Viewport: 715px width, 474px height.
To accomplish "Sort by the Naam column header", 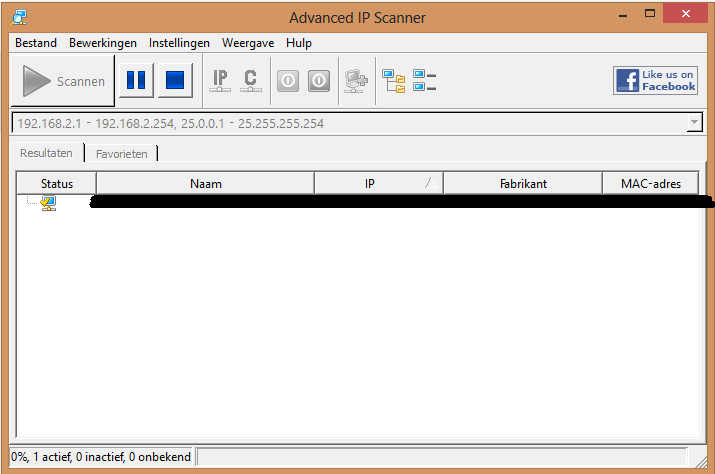I will (206, 183).
